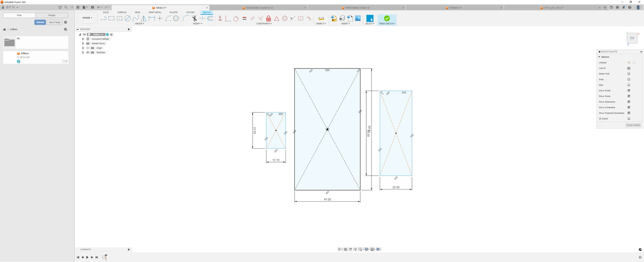Click the Look At icon in Sketch Palette
The height and width of the screenshot is (262, 644).
point(629,68)
